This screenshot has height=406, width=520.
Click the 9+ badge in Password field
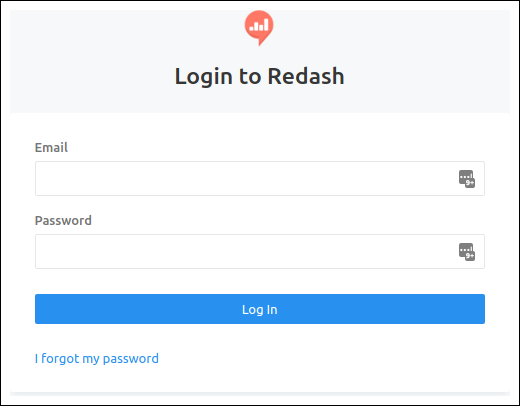(x=470, y=256)
